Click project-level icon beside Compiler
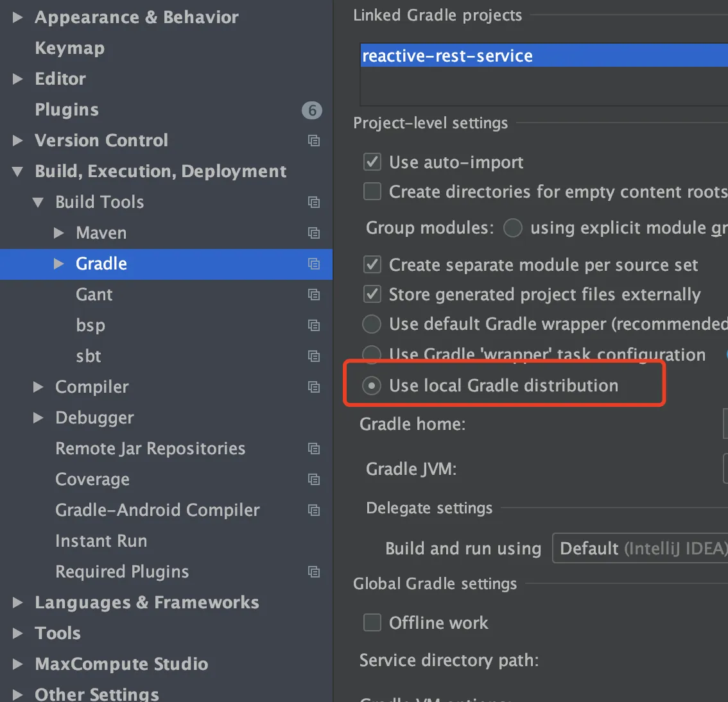This screenshot has height=702, width=728. click(x=314, y=387)
